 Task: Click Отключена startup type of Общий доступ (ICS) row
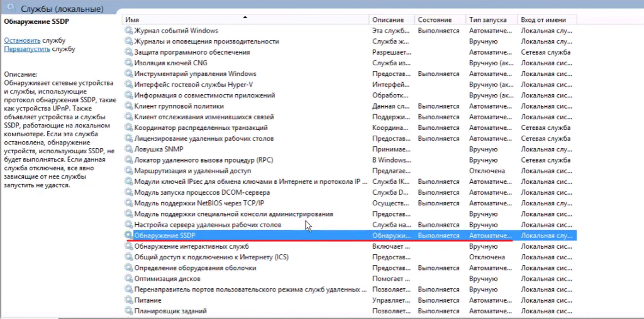point(487,257)
